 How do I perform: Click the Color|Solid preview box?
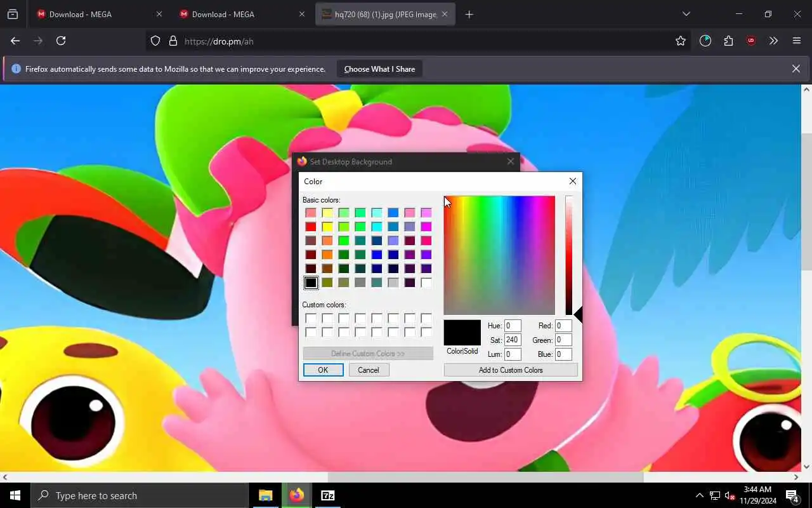pos(462,333)
